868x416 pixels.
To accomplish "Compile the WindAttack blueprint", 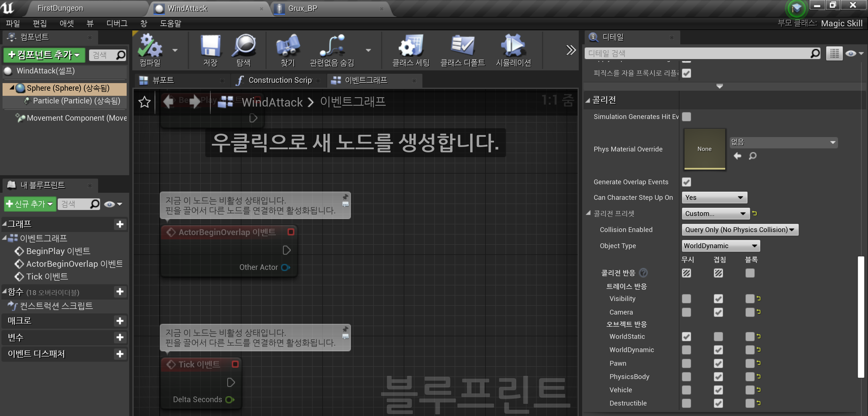I will pos(150,50).
